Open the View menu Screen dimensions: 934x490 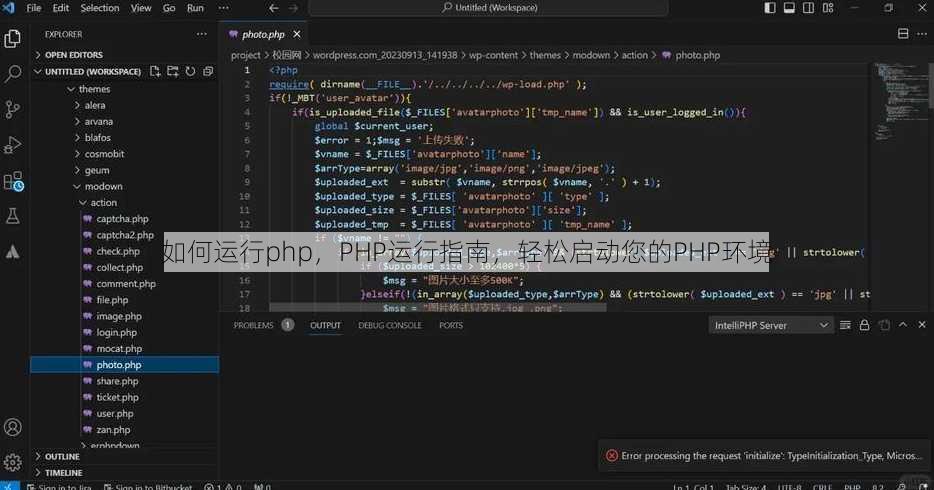click(x=141, y=8)
